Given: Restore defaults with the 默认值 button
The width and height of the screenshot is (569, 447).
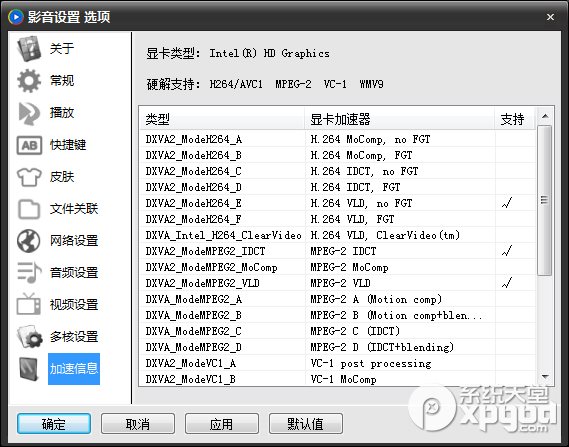Looking at the screenshot, I should click(x=306, y=423).
